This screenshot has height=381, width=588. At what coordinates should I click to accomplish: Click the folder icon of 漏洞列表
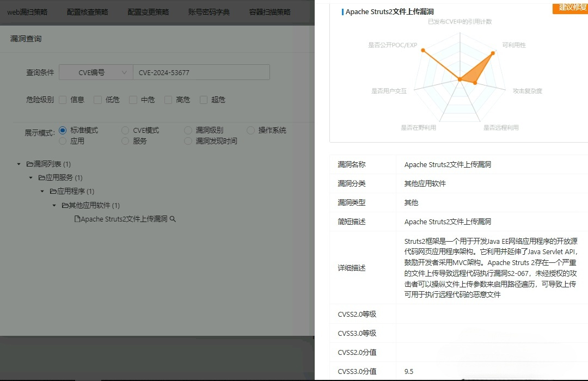tap(31, 163)
